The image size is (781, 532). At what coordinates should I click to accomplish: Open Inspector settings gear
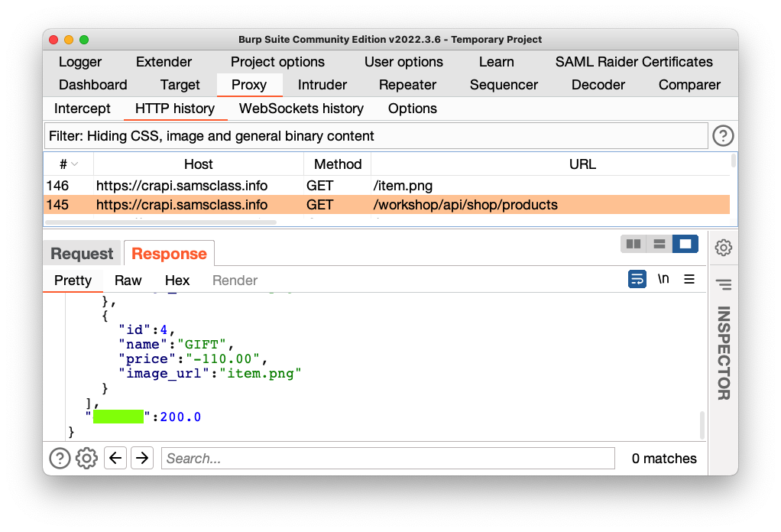tap(723, 248)
